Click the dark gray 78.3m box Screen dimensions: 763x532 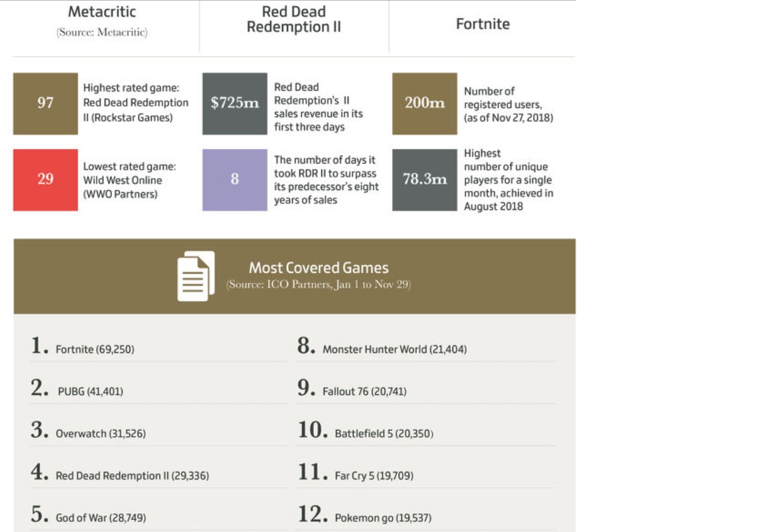tap(425, 180)
